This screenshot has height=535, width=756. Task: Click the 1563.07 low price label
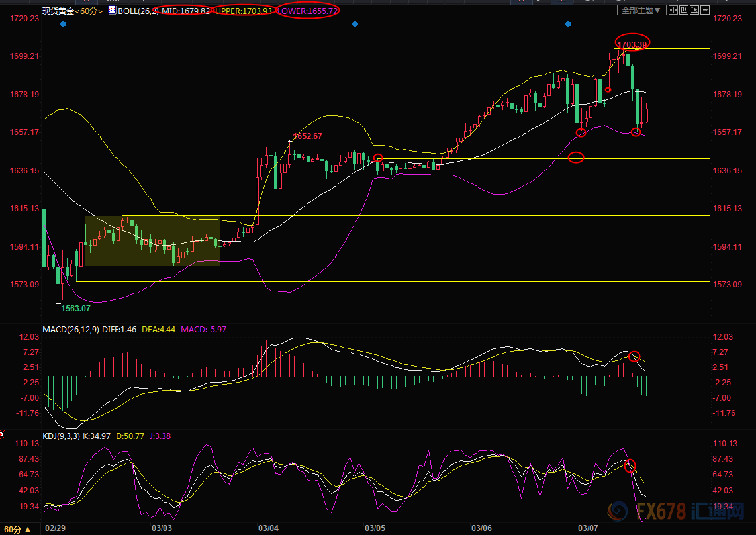(75, 308)
